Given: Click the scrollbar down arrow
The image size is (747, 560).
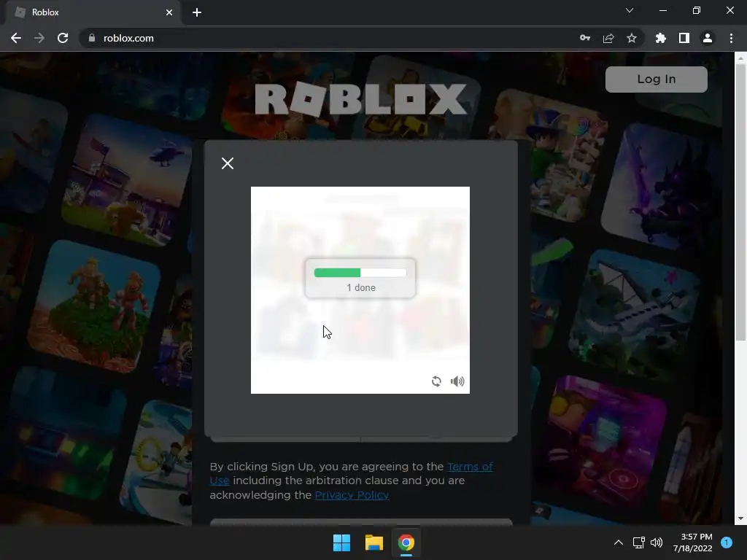Looking at the screenshot, I should point(740,518).
